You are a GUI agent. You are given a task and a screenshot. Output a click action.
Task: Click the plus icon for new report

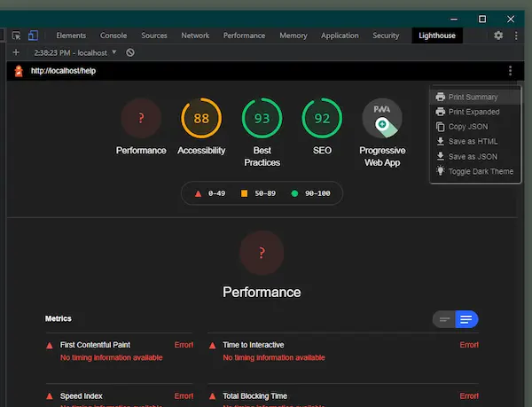point(15,52)
